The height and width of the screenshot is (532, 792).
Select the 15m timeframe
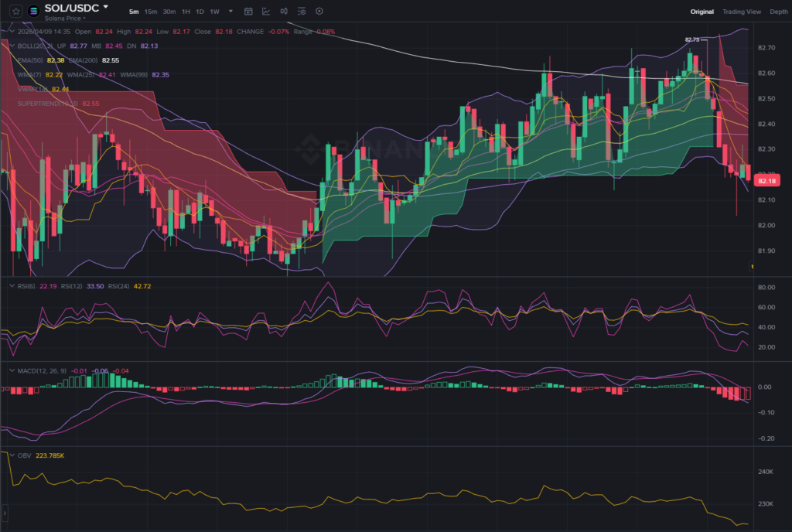150,12
